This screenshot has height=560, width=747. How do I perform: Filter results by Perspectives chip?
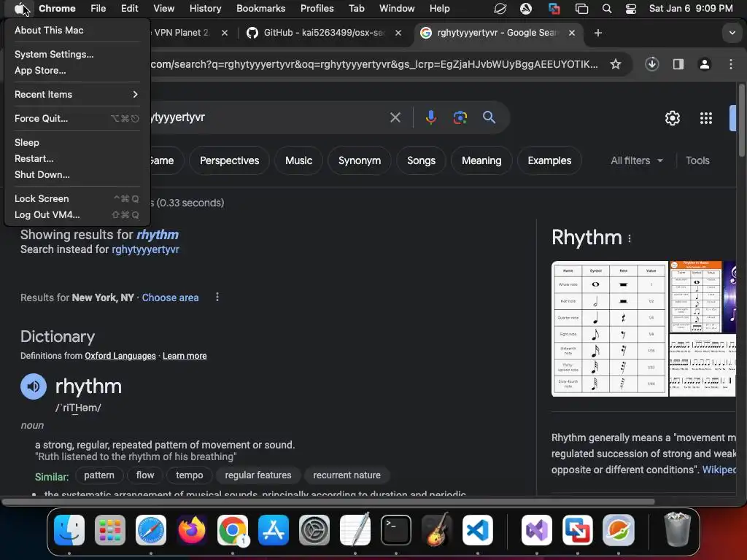(x=229, y=160)
